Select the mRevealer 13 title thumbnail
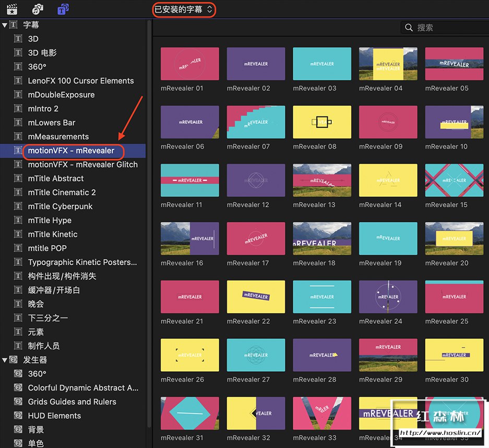This screenshot has height=448, width=489. tap(322, 180)
